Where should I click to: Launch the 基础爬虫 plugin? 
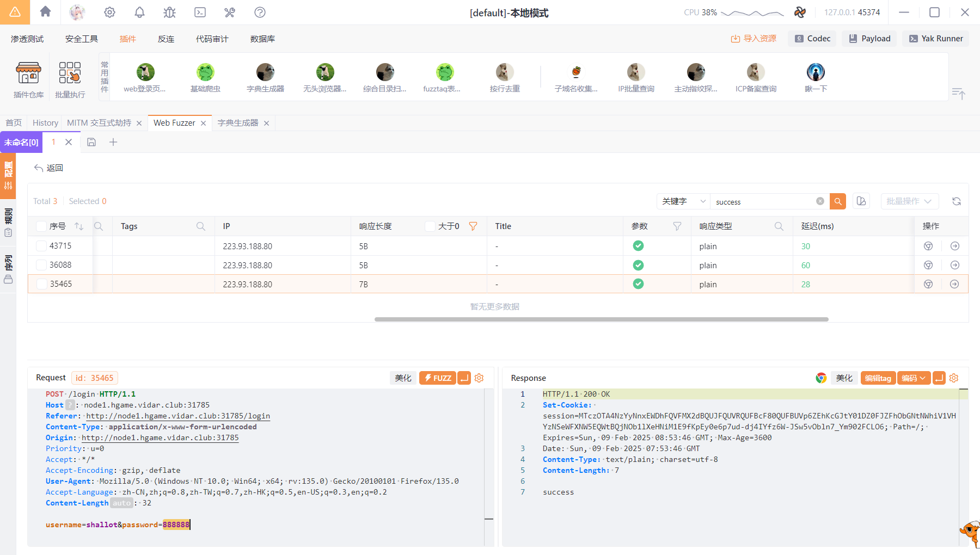click(x=205, y=78)
